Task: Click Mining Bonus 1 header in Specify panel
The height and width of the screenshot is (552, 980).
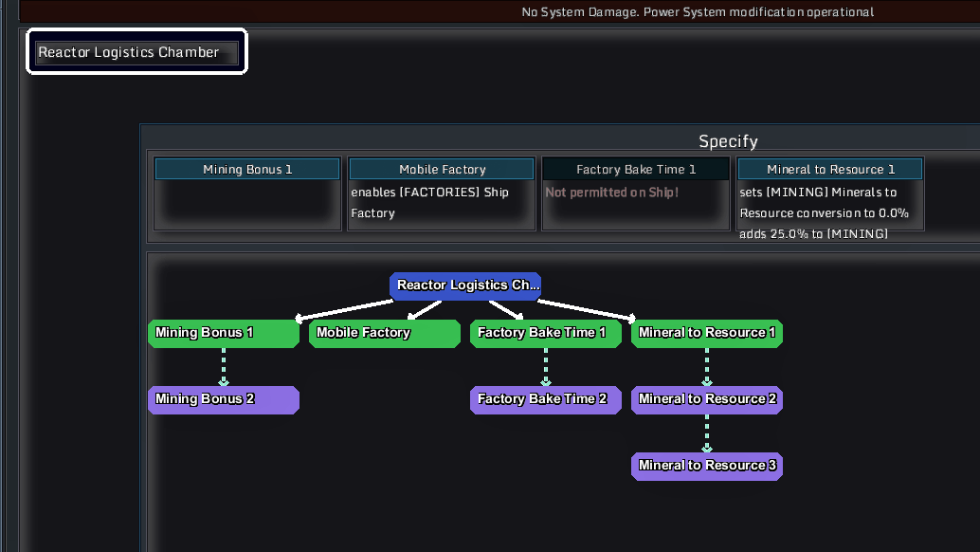Action: click(x=247, y=169)
